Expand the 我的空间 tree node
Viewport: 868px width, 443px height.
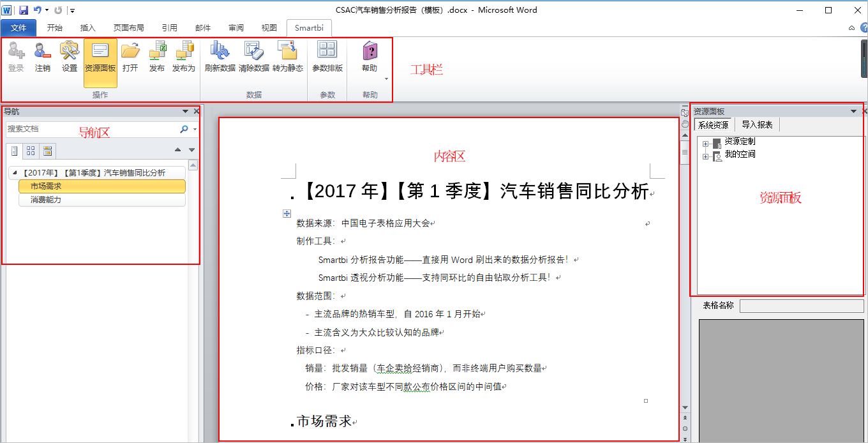point(705,157)
